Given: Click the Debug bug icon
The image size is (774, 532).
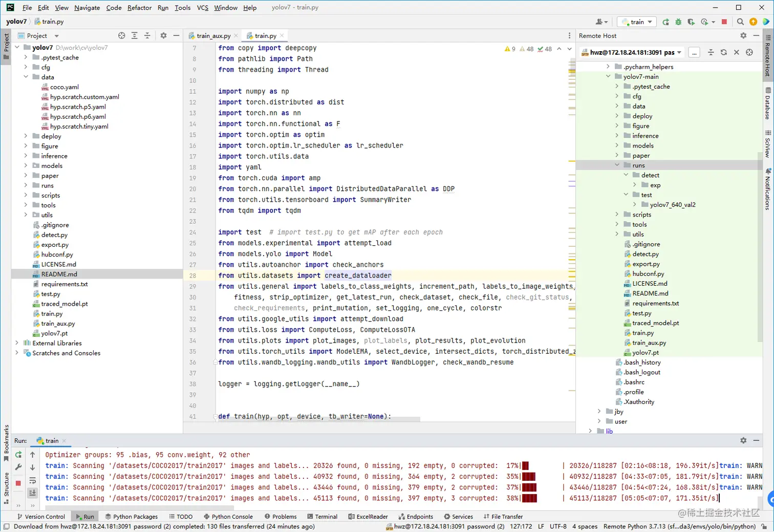Looking at the screenshot, I should pyautogui.click(x=678, y=22).
